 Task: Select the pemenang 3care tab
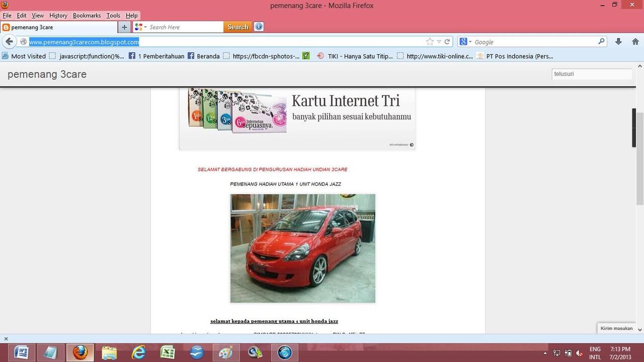[59, 27]
